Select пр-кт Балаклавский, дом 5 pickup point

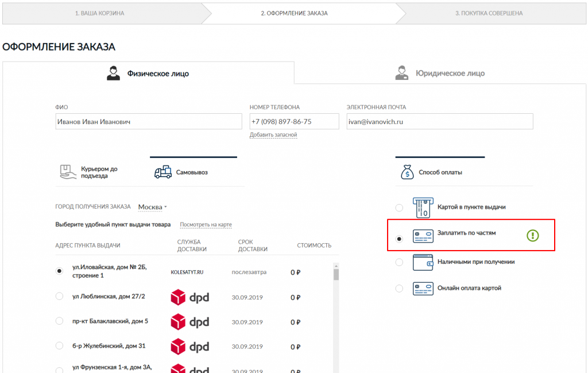[59, 321]
